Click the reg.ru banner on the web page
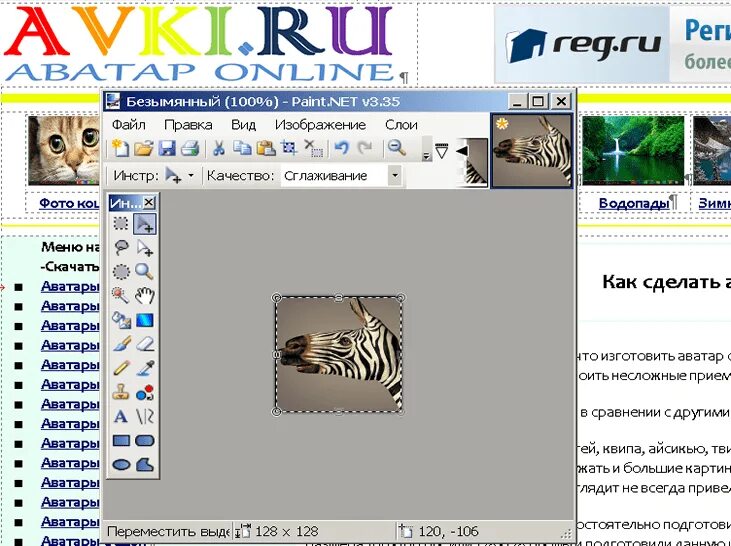The width and height of the screenshot is (731, 546). pyautogui.click(x=613, y=44)
